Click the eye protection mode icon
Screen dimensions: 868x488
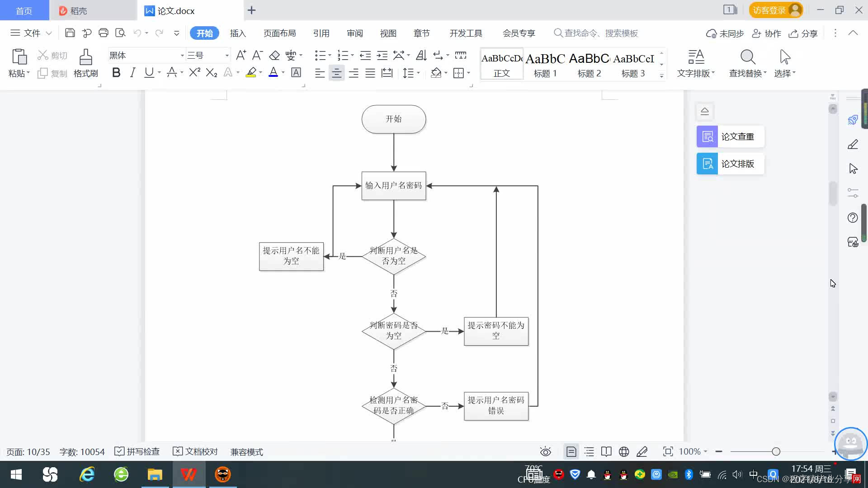(x=545, y=452)
